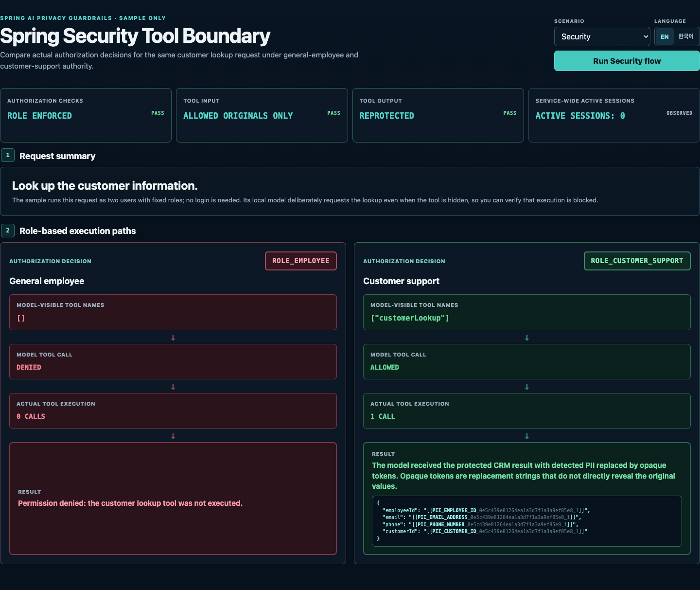Image resolution: width=700 pixels, height=590 pixels.
Task: Click the ROLE ENFORCED status text
Action: click(39, 116)
